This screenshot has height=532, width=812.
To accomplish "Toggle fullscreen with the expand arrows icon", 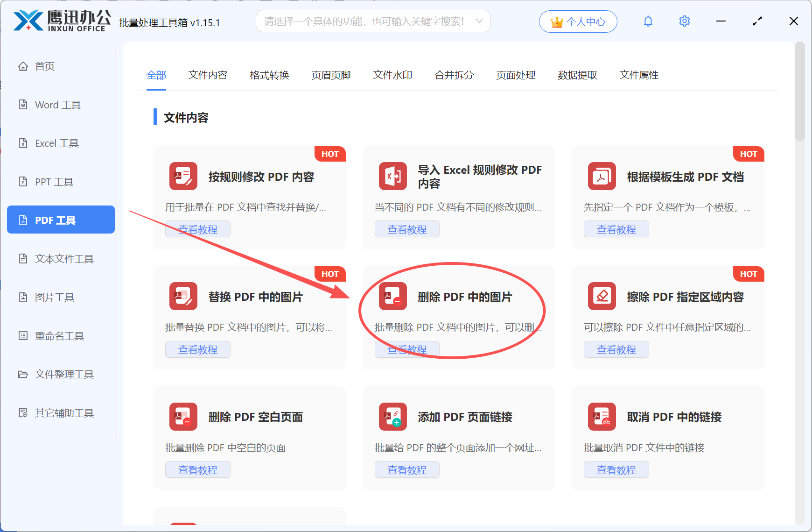I will tap(757, 21).
